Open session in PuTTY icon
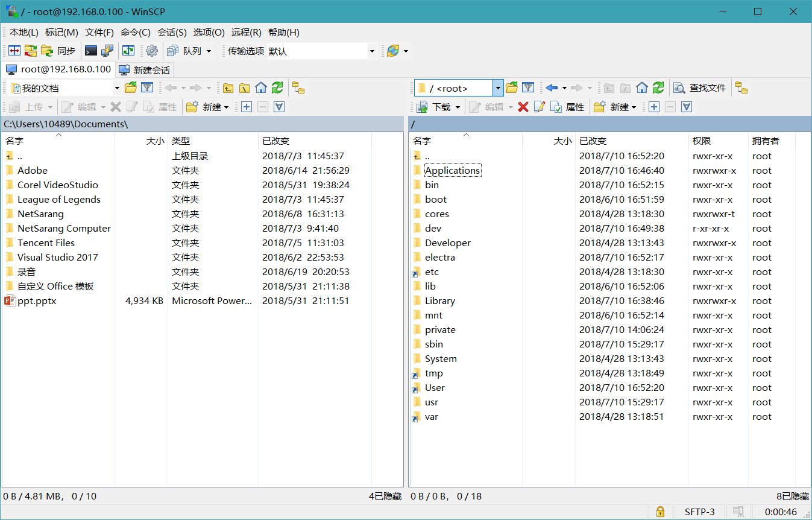Screen dimensions: 812x520 click(x=107, y=51)
